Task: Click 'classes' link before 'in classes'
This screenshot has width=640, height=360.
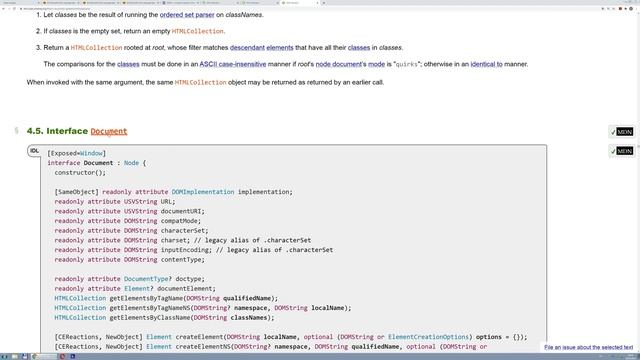Action: pyautogui.click(x=359, y=47)
